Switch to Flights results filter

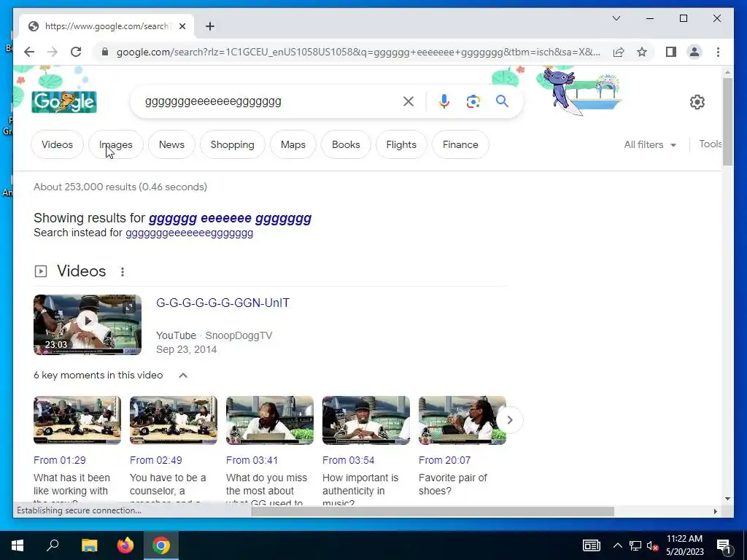click(x=401, y=144)
